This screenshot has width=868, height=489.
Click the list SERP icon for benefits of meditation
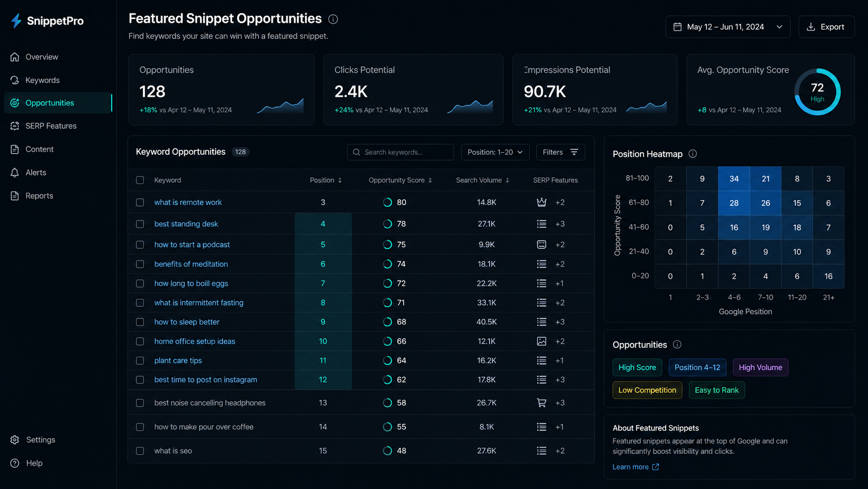coord(541,264)
